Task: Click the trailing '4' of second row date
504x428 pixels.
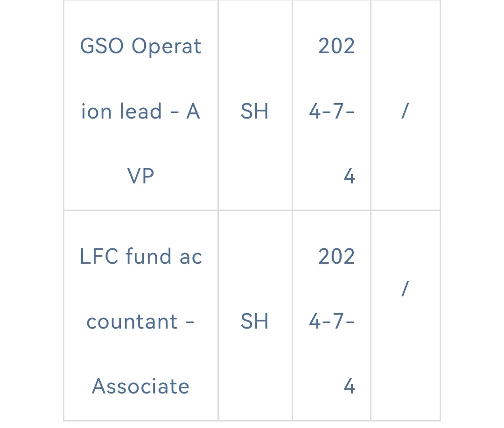Action: 349,386
